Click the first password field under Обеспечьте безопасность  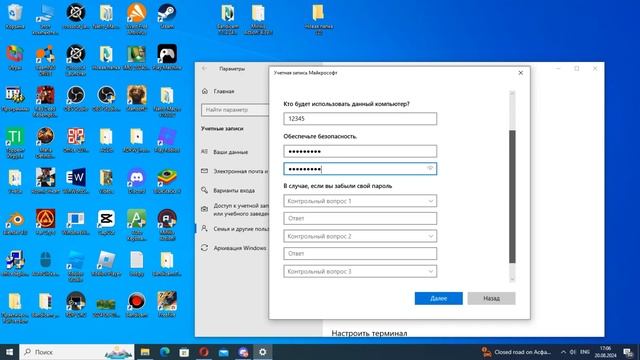[x=360, y=151]
